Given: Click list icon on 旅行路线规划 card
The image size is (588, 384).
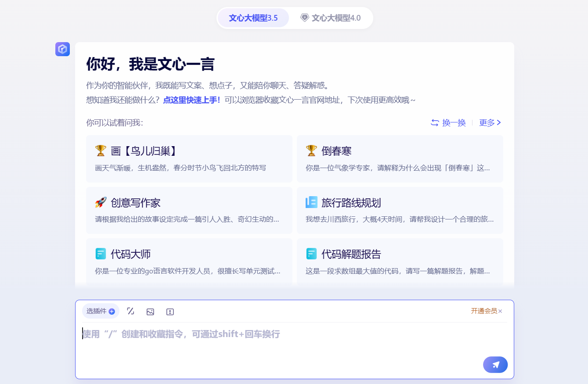Looking at the screenshot, I should coord(311,202).
